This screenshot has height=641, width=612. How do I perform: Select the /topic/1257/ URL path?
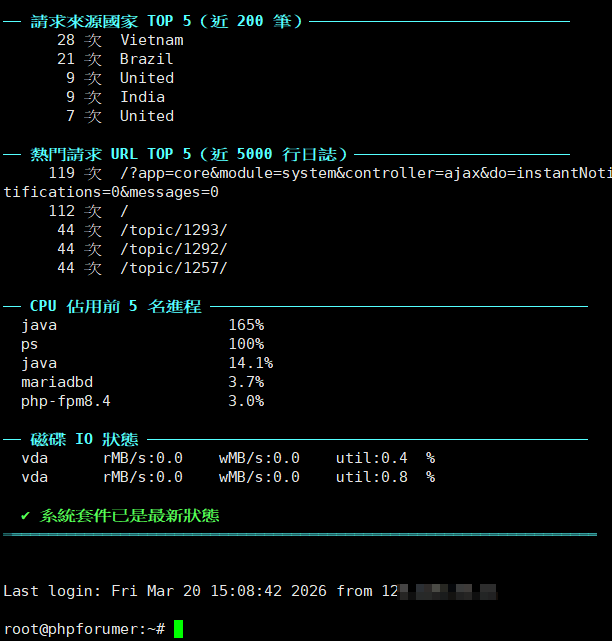tap(173, 268)
